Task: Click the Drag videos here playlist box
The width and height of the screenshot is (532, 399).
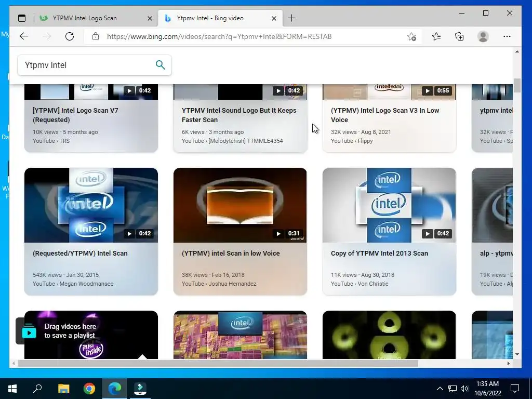Action: 59,331
